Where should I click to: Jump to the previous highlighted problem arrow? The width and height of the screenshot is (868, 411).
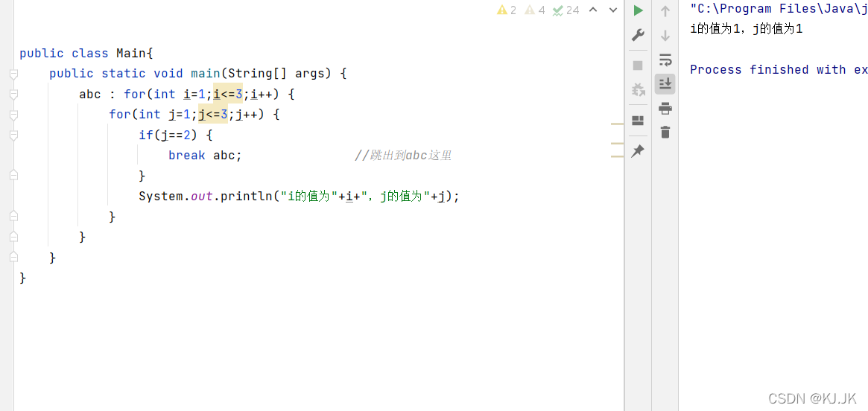click(x=593, y=10)
